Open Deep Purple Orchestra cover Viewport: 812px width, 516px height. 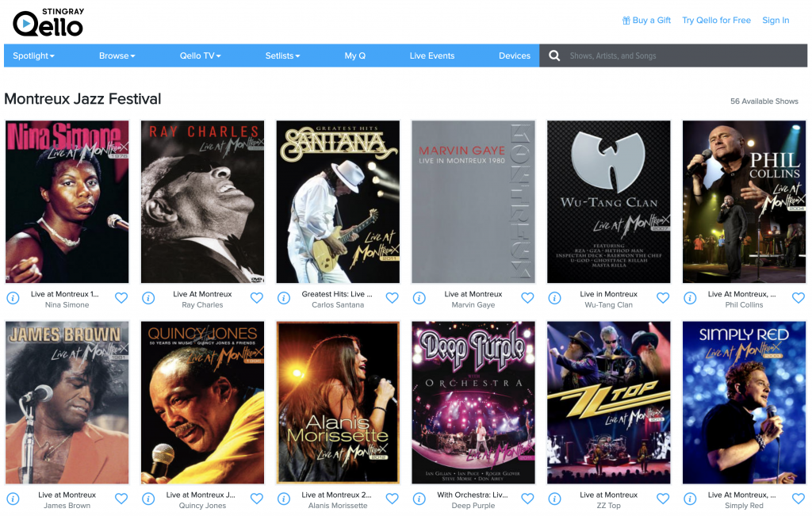pos(473,403)
